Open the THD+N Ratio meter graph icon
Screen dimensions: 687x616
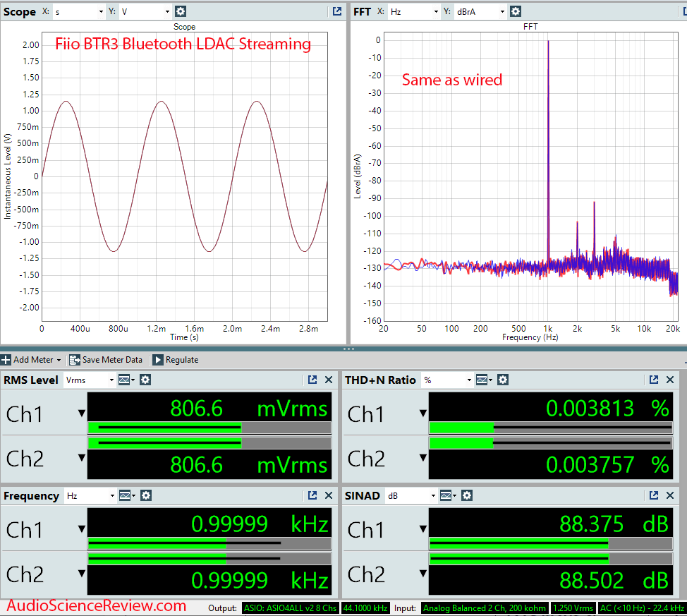point(482,380)
